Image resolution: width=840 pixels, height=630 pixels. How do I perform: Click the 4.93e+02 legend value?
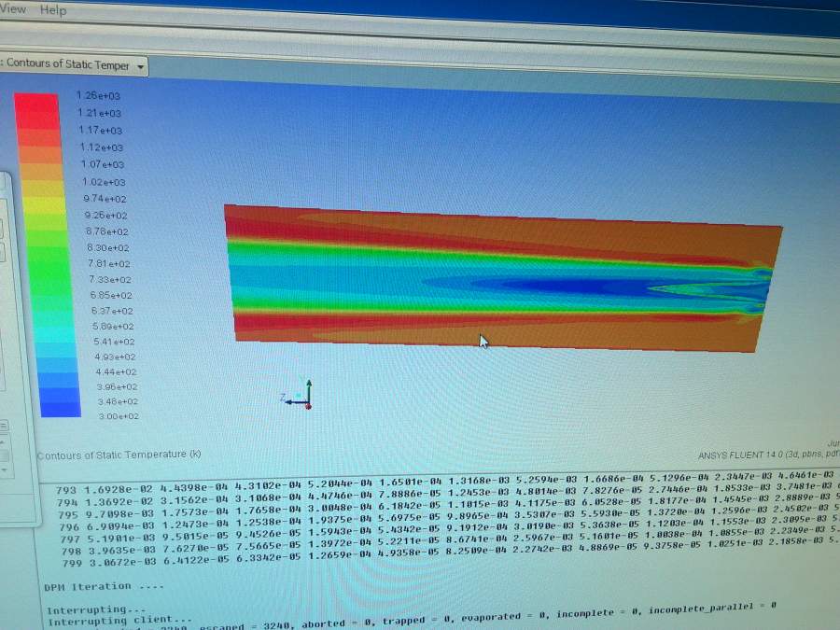(115, 357)
